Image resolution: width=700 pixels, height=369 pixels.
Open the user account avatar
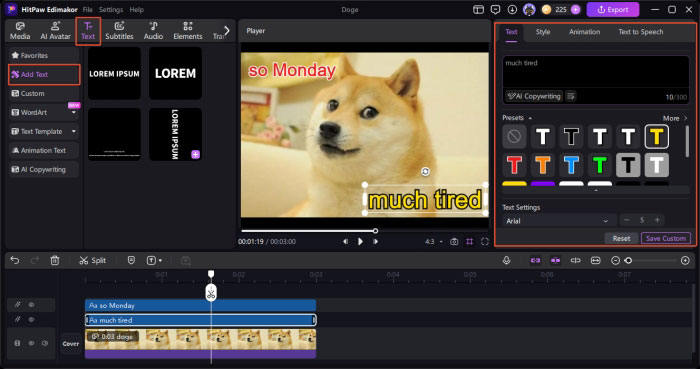point(529,9)
